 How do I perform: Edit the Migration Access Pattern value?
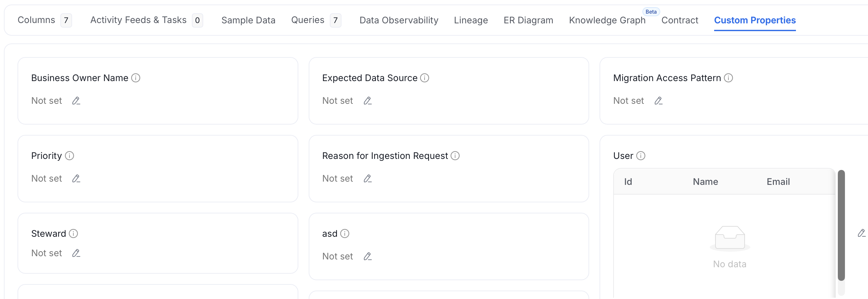coord(658,101)
